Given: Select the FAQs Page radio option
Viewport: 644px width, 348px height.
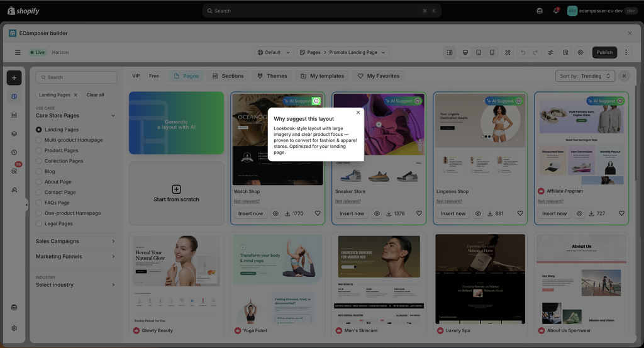Looking at the screenshot, I should coord(38,203).
